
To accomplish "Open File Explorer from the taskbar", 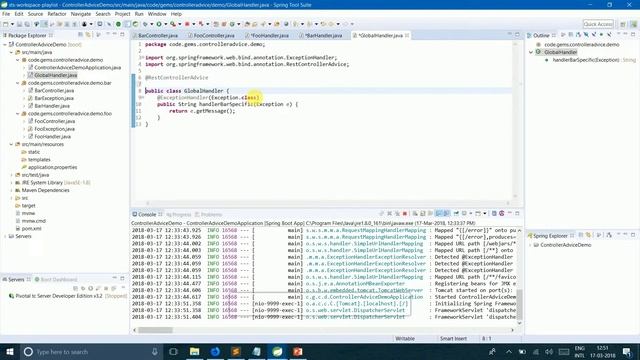I will pyautogui.click(x=194, y=351).
